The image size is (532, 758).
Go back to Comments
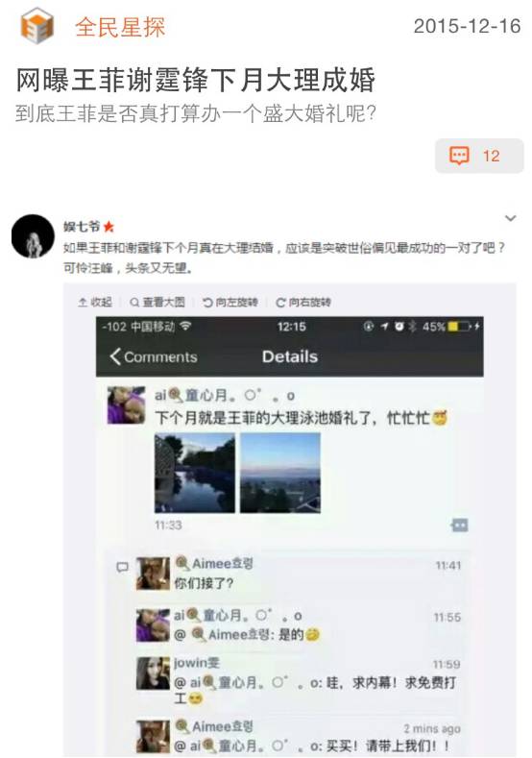pyautogui.click(x=154, y=356)
